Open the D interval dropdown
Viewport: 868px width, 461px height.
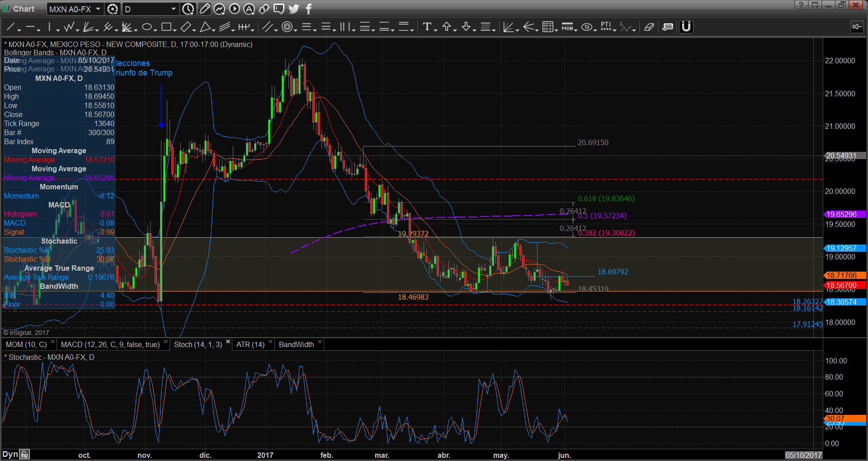tap(173, 9)
